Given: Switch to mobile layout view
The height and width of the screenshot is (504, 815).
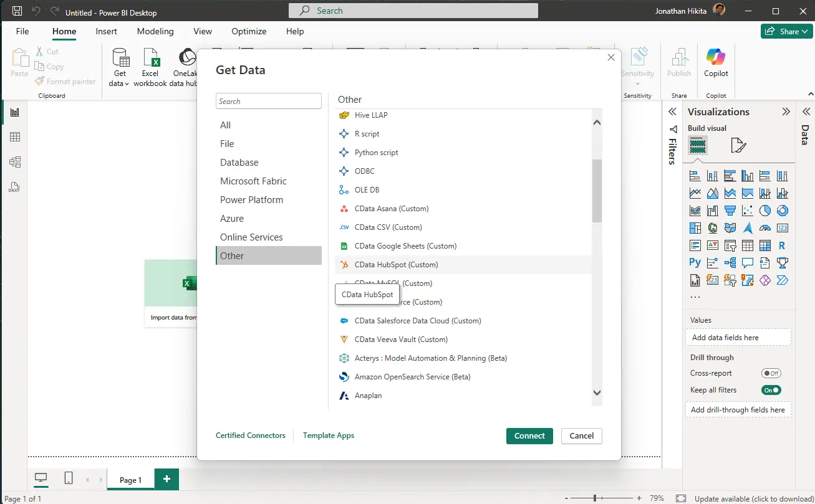Looking at the screenshot, I should [69, 478].
